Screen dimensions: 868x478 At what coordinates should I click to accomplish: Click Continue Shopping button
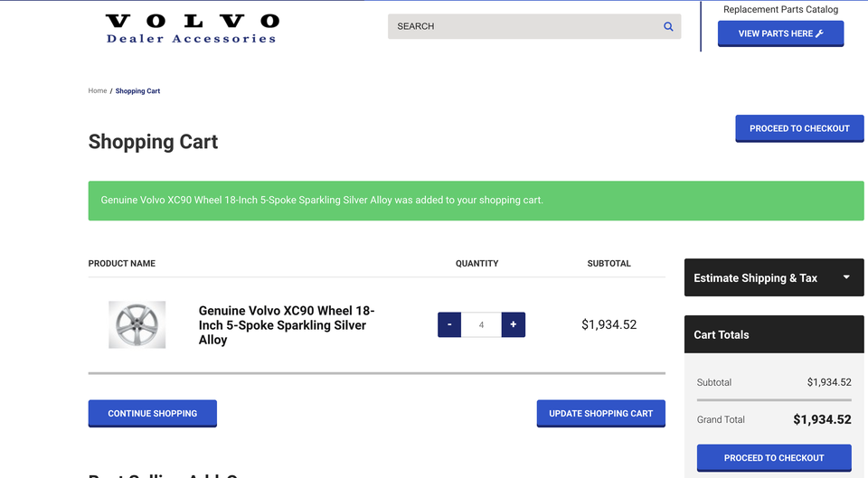[x=152, y=413]
